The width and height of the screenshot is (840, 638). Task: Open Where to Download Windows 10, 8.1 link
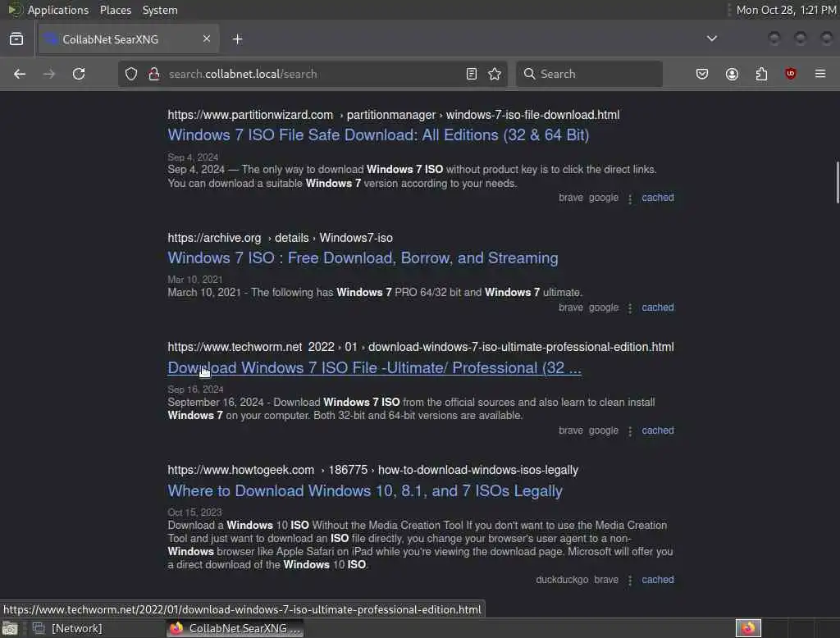click(x=365, y=491)
